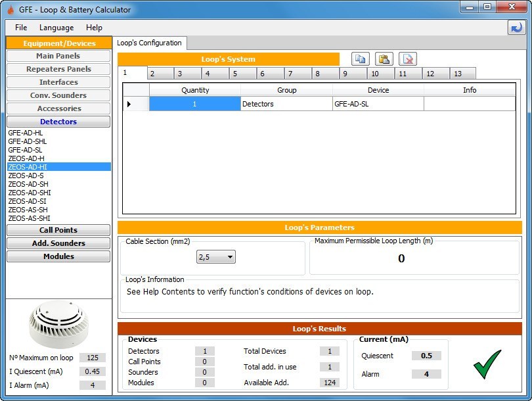Paste the copied loop data
This screenshot has height=401, width=532.
384,59
